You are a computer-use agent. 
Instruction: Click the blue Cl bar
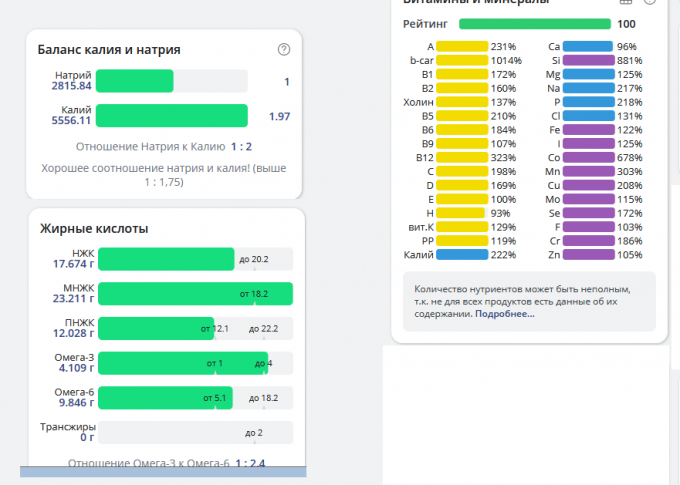[x=588, y=116]
